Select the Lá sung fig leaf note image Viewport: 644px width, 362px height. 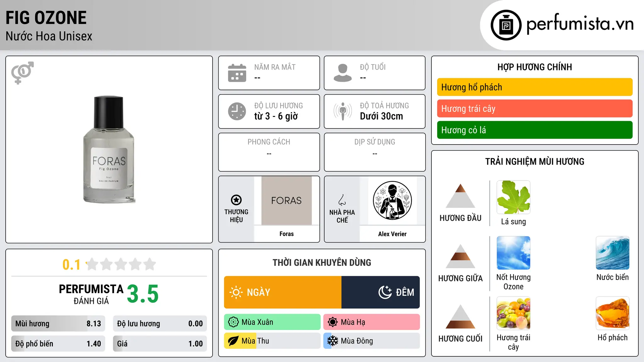click(x=514, y=197)
